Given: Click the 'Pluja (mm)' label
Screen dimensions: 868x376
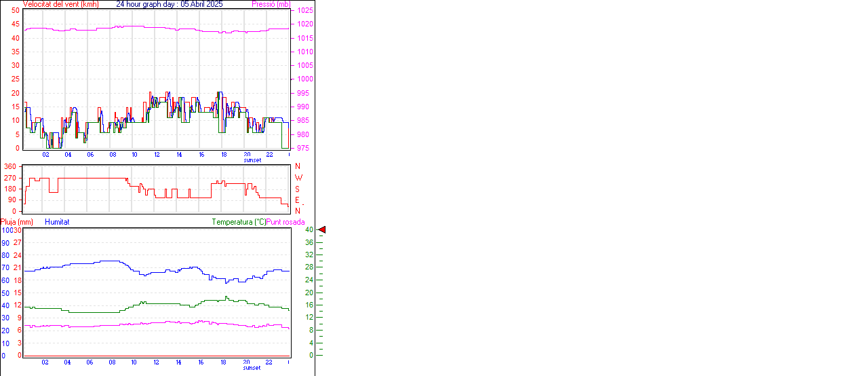Looking at the screenshot, I should coord(17,222).
